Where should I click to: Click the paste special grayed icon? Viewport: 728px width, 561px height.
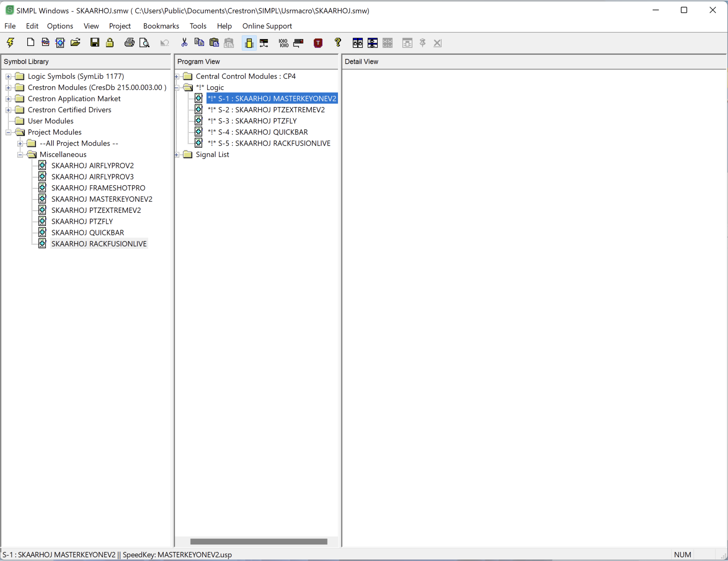point(229,42)
